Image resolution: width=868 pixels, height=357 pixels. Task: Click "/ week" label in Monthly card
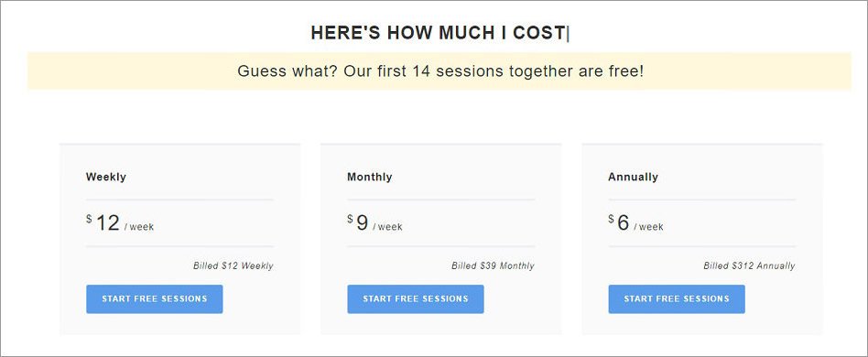pyautogui.click(x=387, y=227)
